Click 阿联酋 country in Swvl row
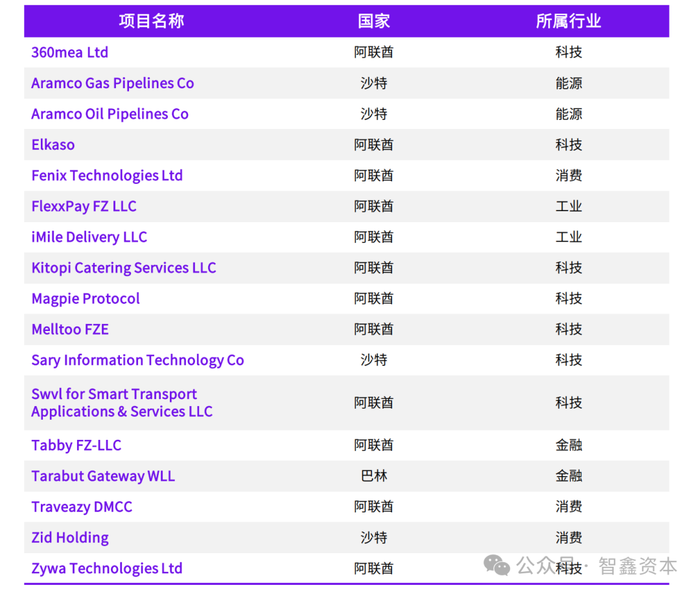This screenshot has width=700, height=594. (374, 403)
